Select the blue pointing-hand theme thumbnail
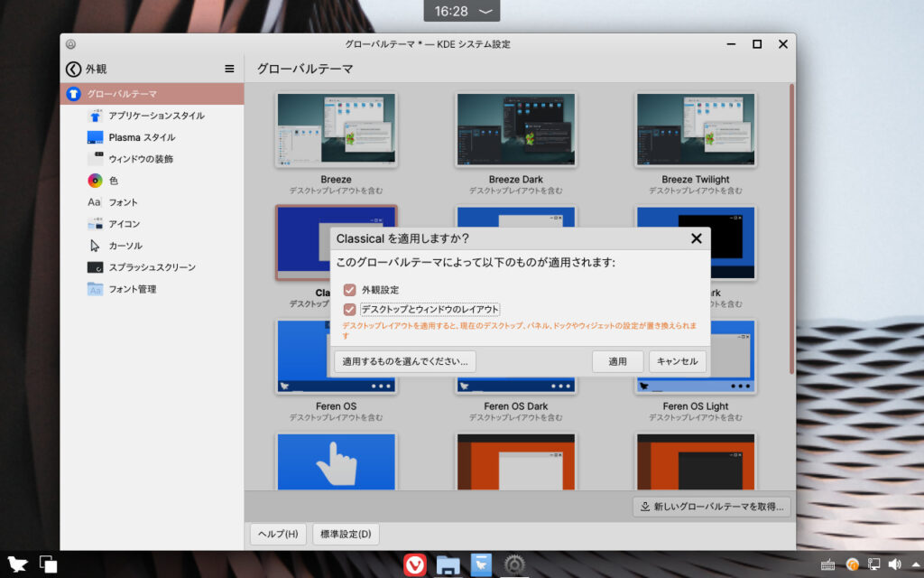Viewport: 924px width, 578px height. coord(336,461)
